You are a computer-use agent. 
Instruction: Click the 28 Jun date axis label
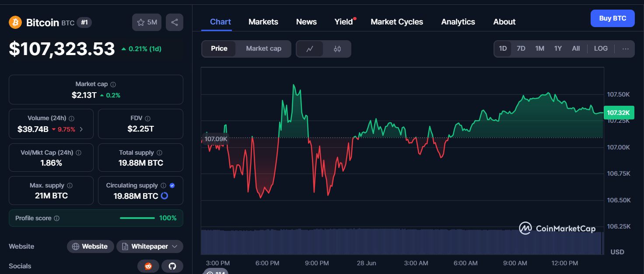[x=367, y=263]
